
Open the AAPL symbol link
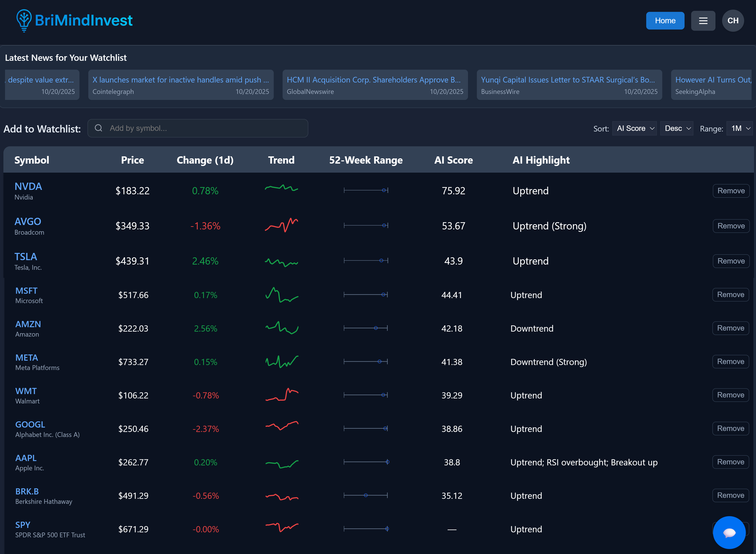point(26,458)
